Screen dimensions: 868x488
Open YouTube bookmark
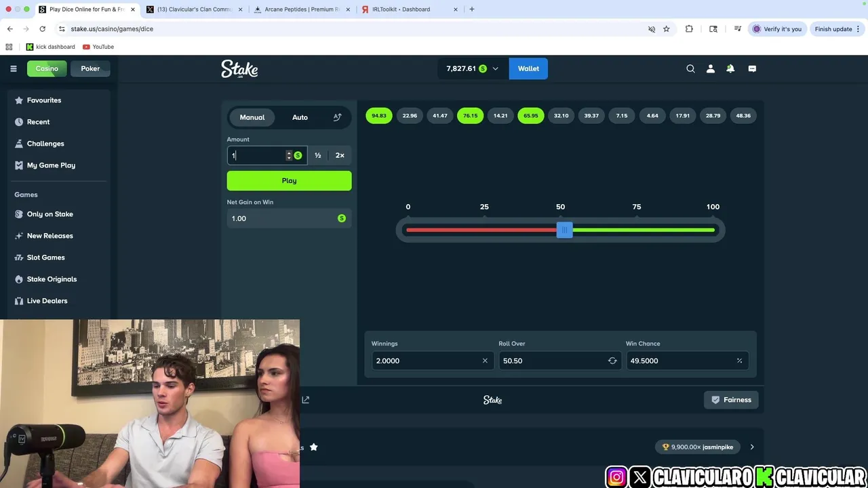click(x=98, y=47)
